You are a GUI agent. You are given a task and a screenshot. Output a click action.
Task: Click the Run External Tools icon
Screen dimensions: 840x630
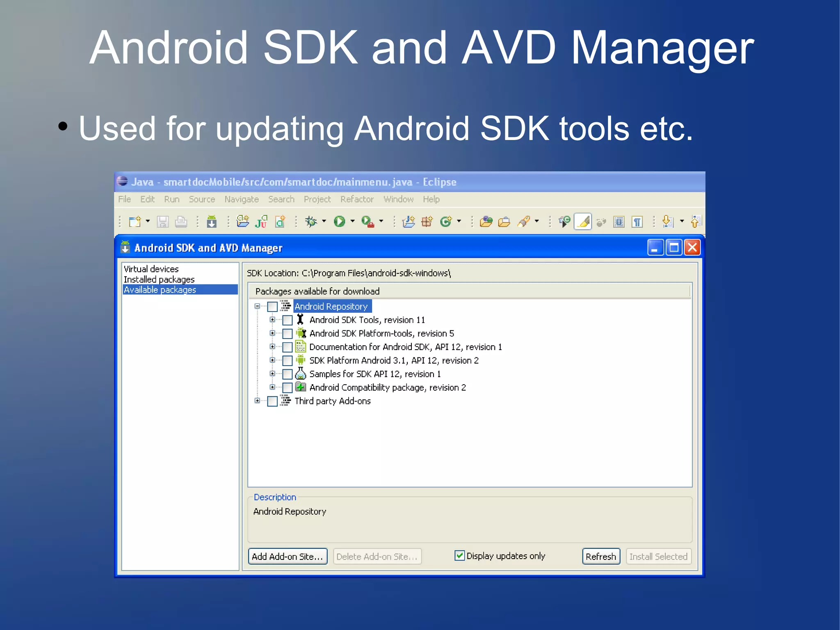[367, 222]
